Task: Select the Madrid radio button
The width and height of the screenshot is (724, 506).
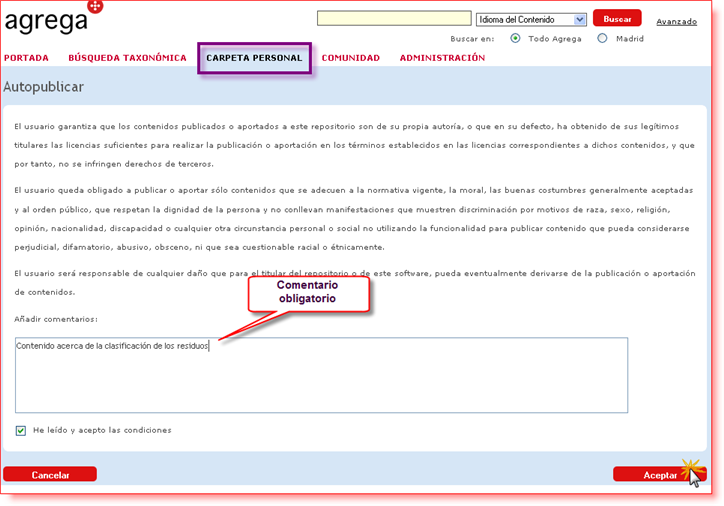Action: click(602, 38)
